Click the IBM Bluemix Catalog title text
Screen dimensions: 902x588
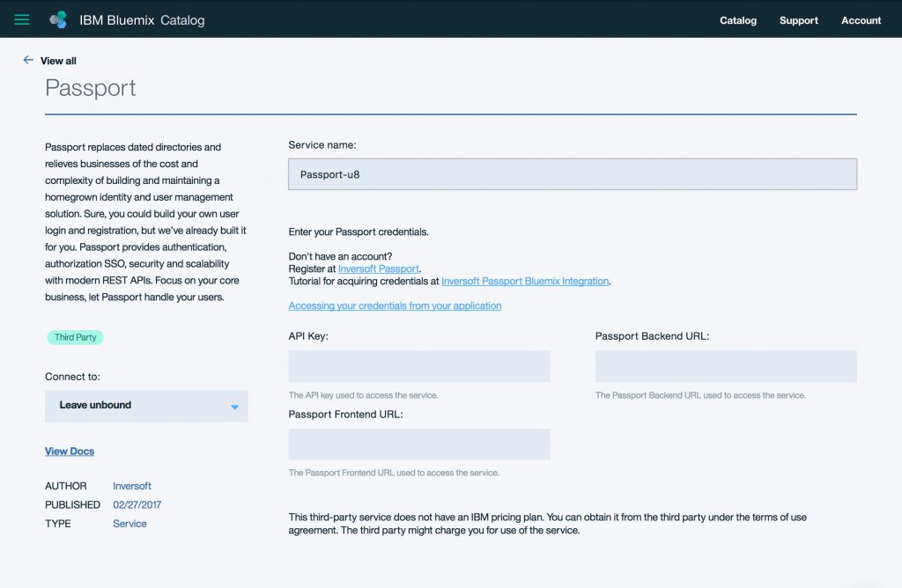pos(142,20)
